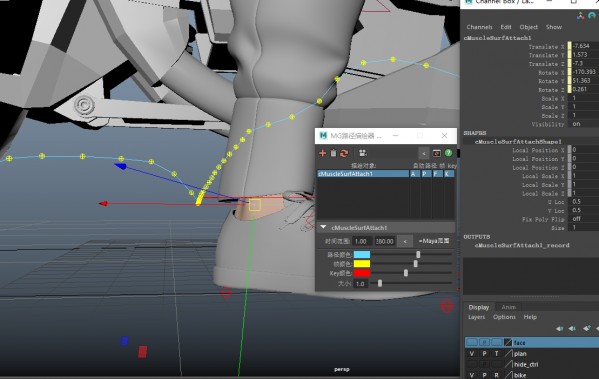
Task: Click the trash can delete icon
Action: click(x=333, y=153)
